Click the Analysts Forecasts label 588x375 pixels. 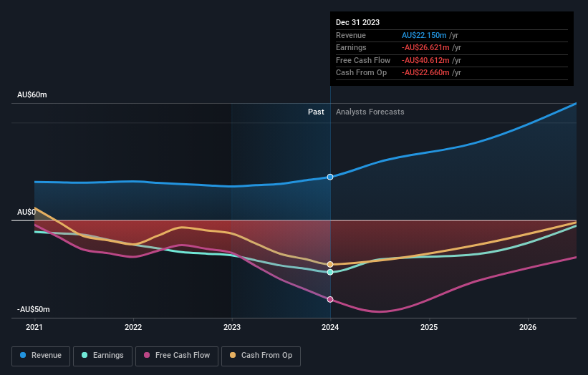[x=370, y=112]
